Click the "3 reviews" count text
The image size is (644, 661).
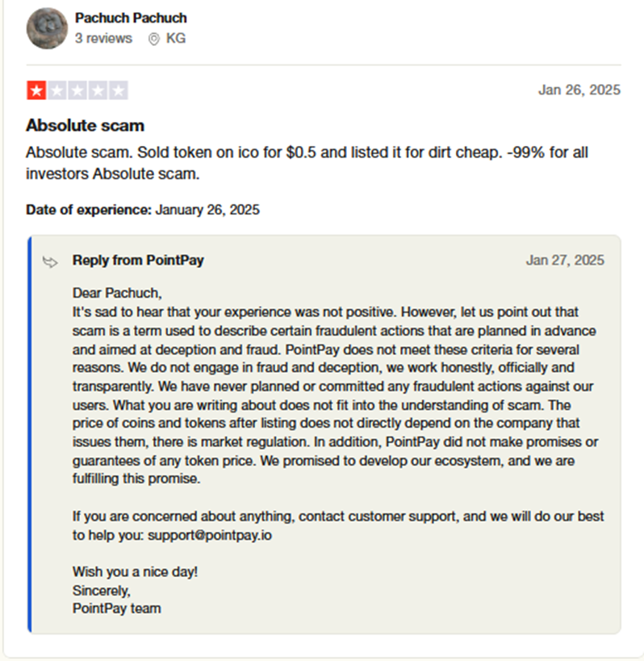[x=103, y=38]
